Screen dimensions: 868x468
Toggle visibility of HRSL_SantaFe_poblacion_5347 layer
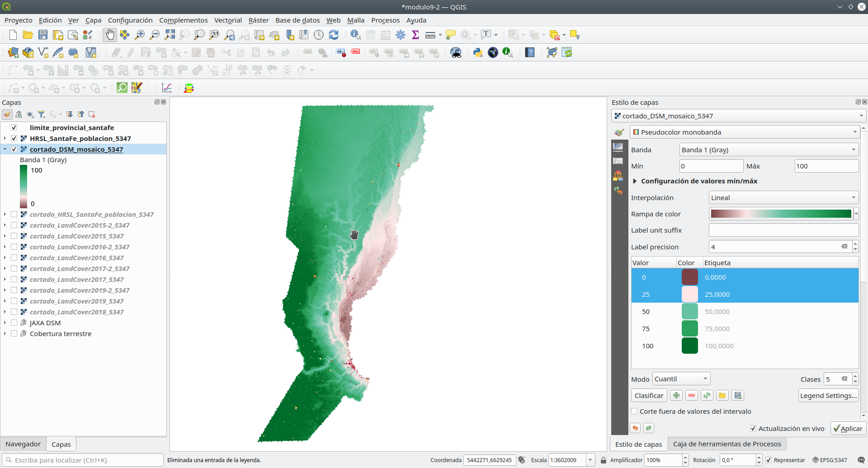14,138
